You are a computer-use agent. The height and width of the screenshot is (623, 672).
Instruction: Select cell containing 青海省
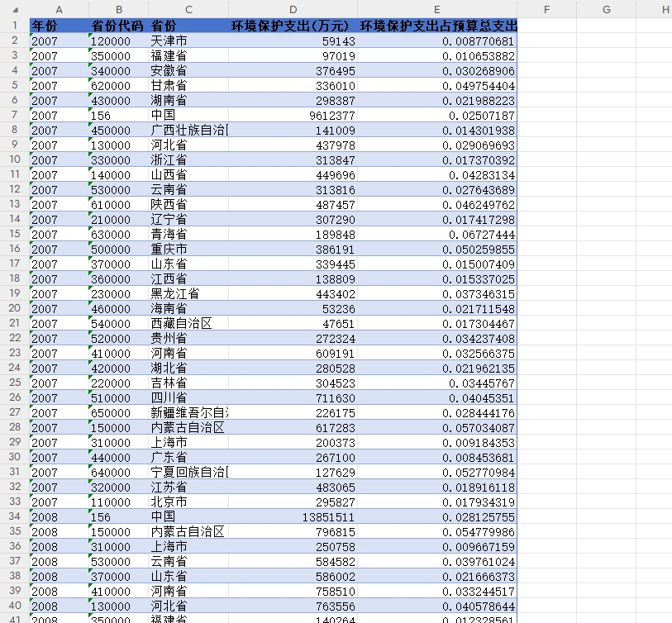pyautogui.click(x=188, y=234)
